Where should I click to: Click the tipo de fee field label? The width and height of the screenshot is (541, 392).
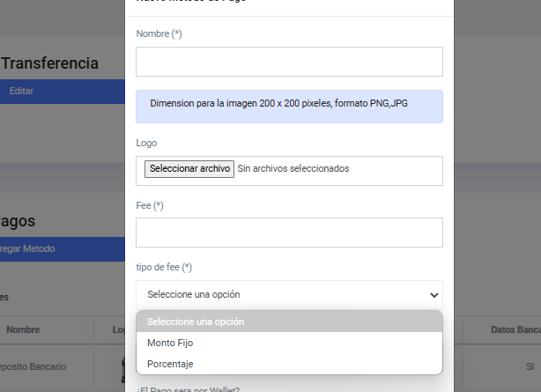[164, 267]
